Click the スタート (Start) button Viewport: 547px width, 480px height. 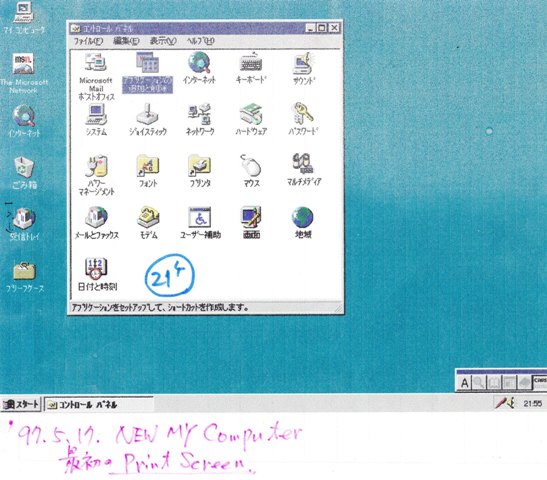pyautogui.click(x=21, y=404)
